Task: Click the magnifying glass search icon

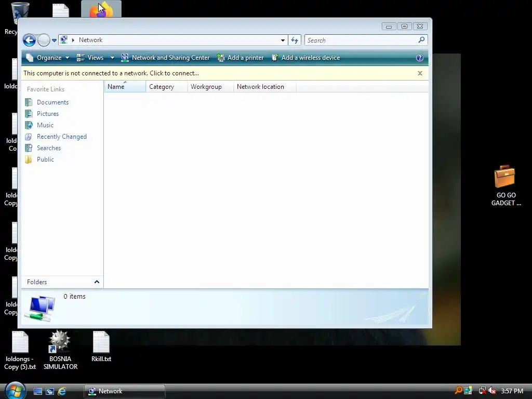Action: point(421,40)
